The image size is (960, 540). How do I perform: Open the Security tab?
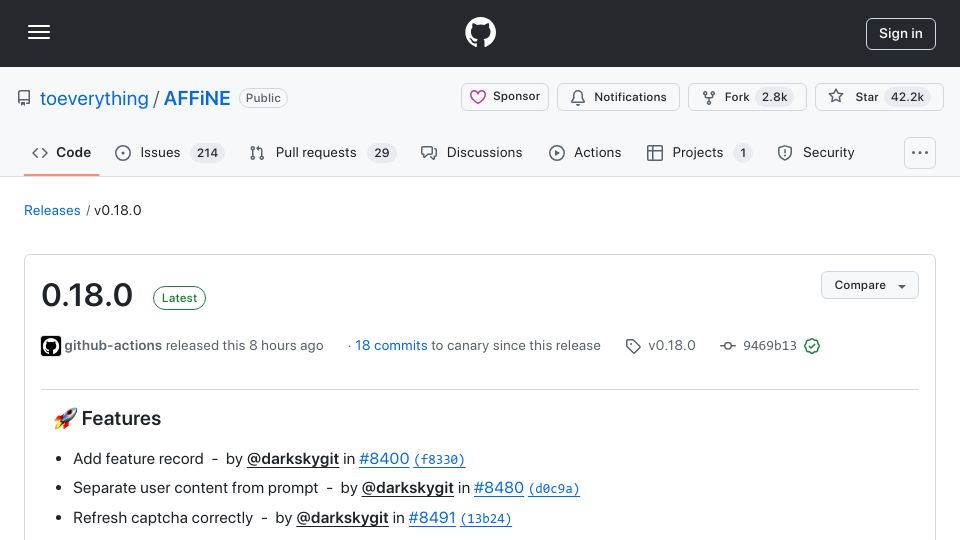(x=816, y=152)
